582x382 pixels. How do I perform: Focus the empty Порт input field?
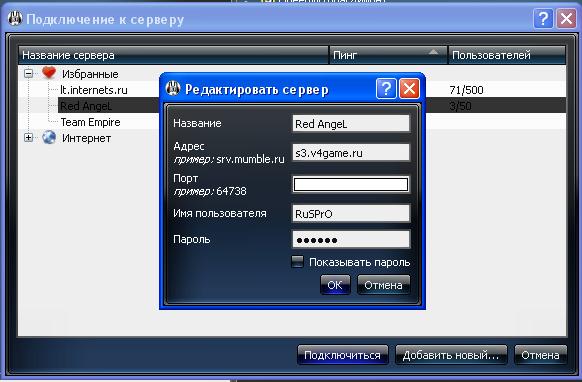pos(351,185)
